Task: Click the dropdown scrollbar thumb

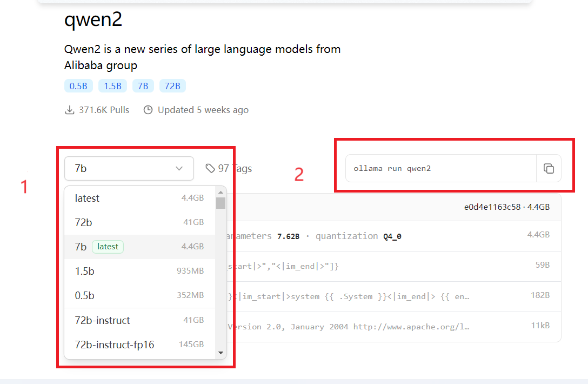Action: (x=220, y=203)
